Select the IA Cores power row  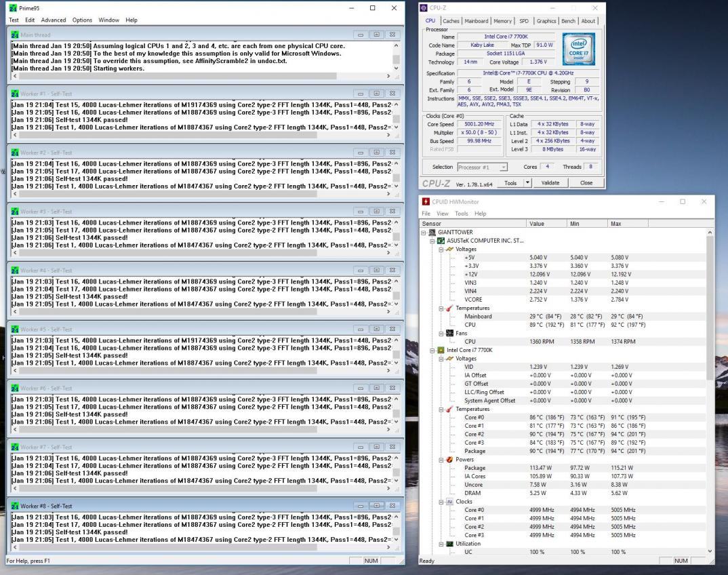click(x=562, y=477)
